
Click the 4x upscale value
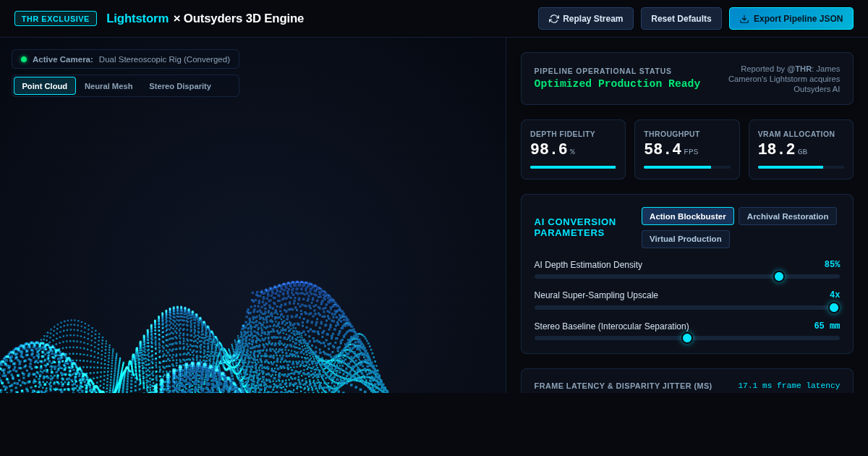(x=835, y=295)
